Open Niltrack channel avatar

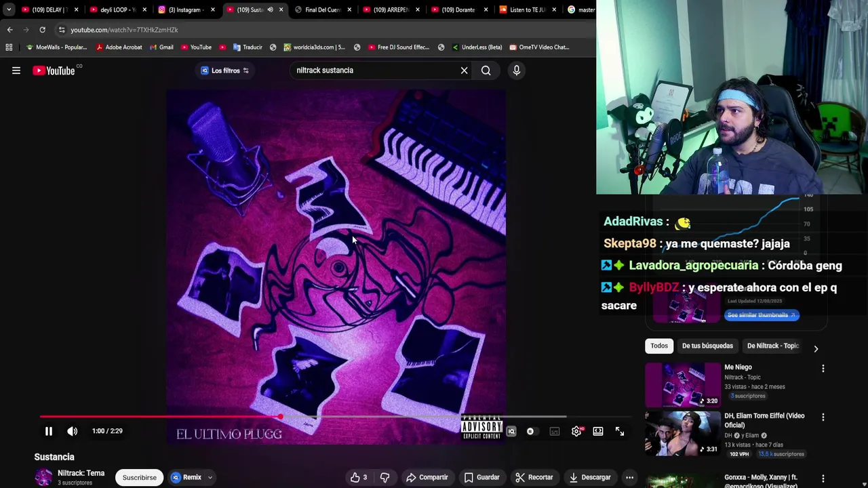point(43,477)
